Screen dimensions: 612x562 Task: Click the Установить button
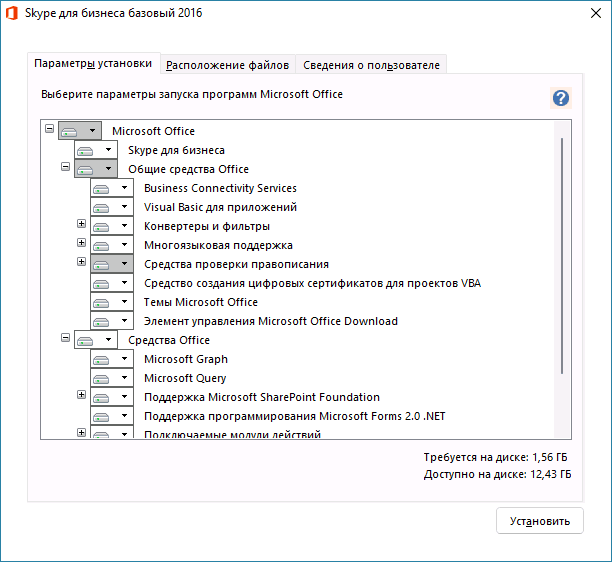click(540, 521)
